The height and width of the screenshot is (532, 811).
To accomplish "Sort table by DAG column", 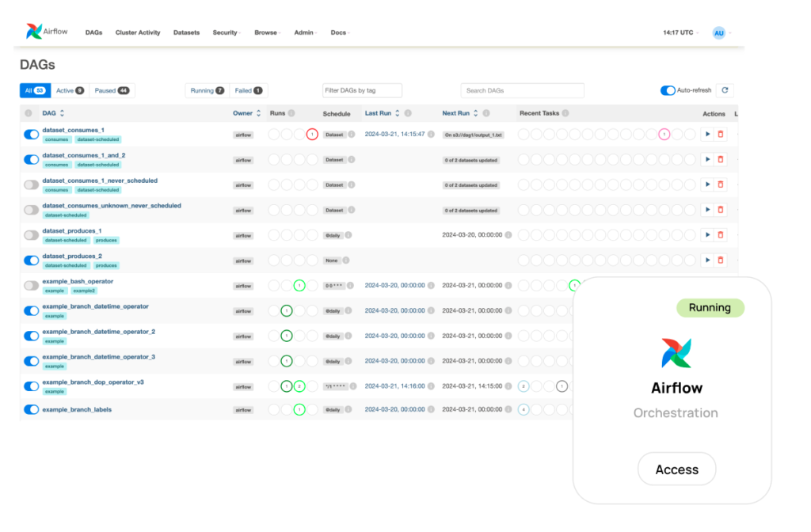I will [53, 113].
